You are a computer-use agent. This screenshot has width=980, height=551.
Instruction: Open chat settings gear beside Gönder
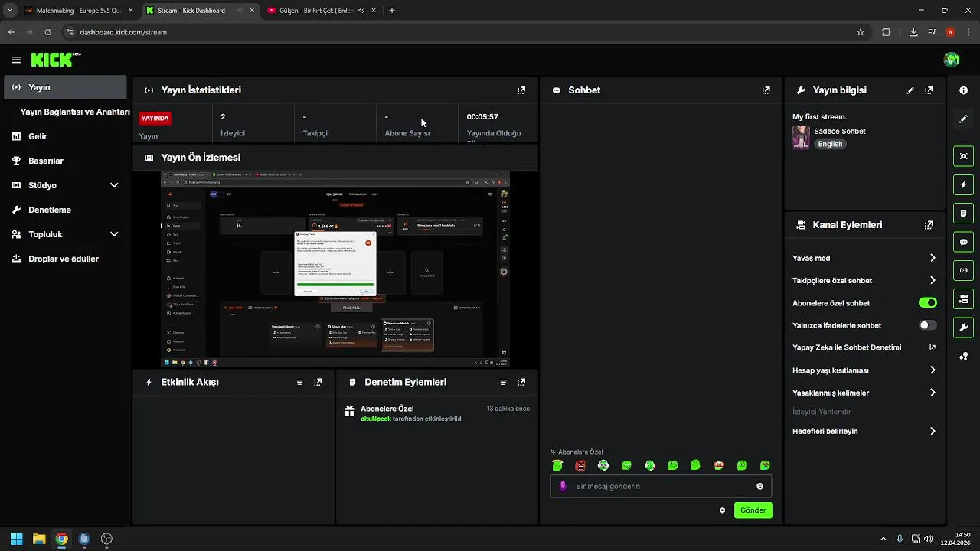point(722,510)
